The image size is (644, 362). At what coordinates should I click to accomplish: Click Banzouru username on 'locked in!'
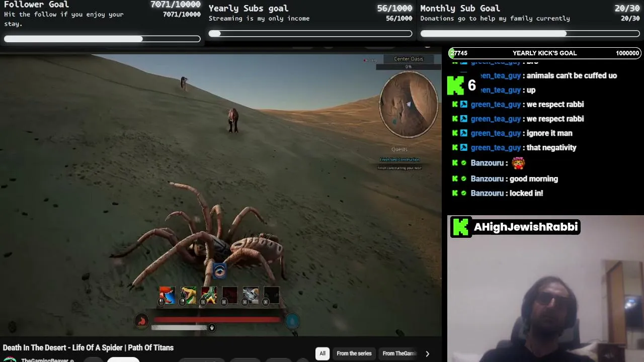pos(487,193)
